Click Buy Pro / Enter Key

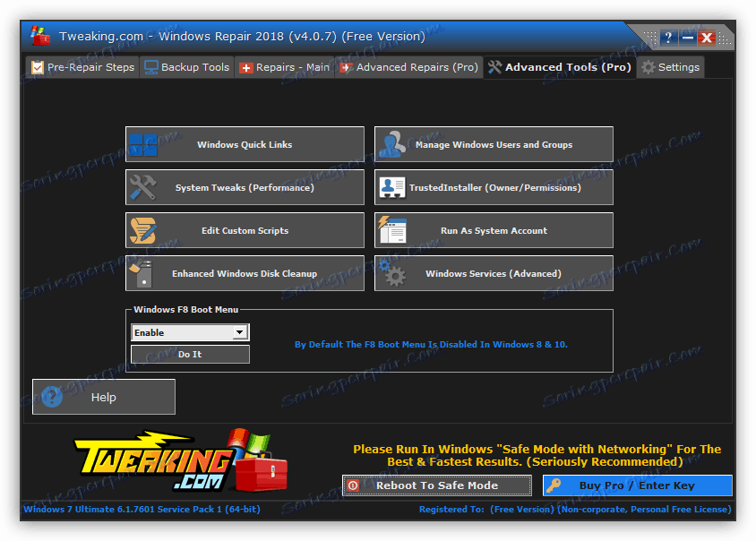[x=638, y=485]
